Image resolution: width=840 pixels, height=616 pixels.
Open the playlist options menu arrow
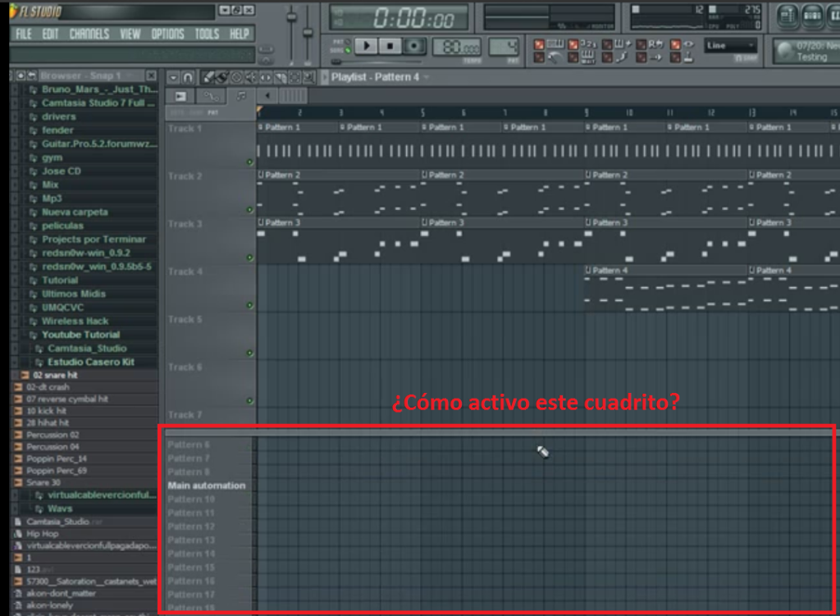173,78
